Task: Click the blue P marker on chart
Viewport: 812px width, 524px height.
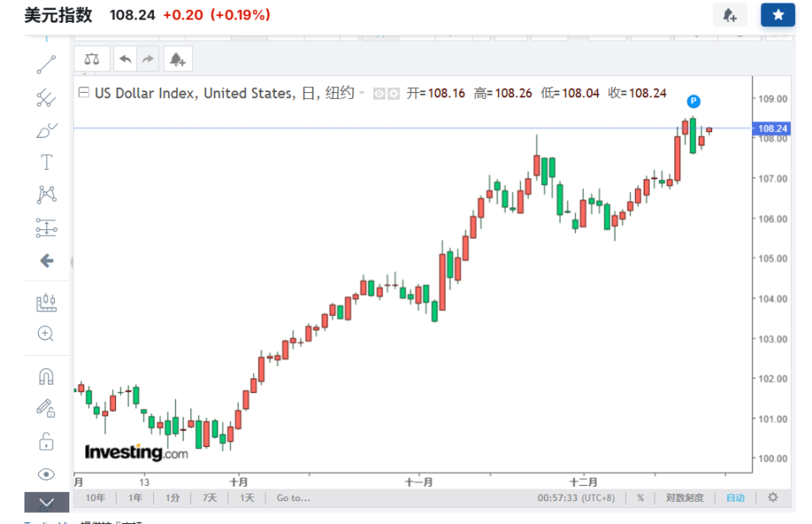Action: click(694, 101)
